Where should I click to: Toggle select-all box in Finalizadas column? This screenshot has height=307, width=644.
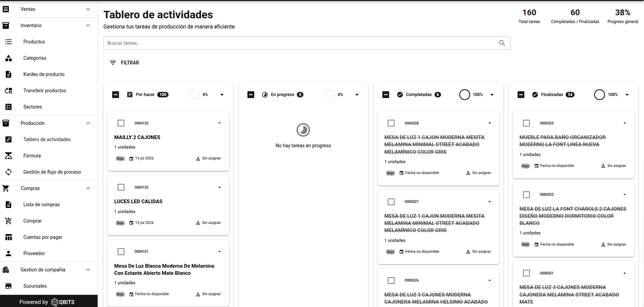[521, 95]
